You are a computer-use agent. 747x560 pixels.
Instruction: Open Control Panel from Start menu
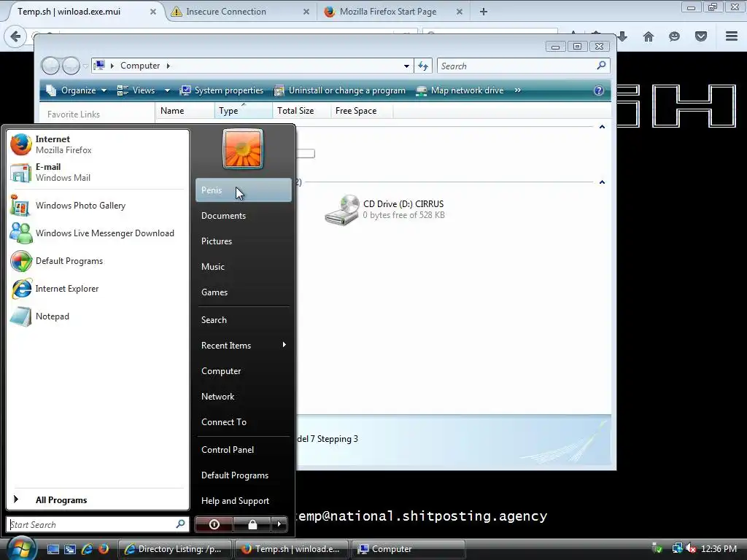click(x=243, y=449)
